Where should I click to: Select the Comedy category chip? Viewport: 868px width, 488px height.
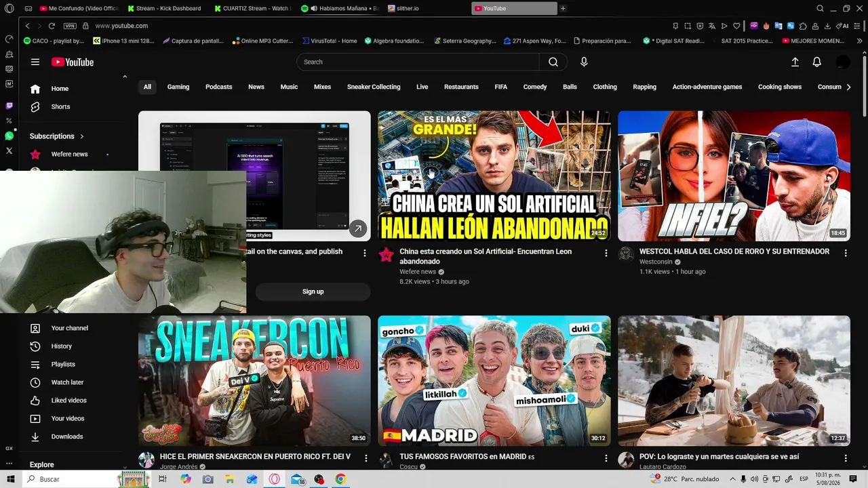tap(535, 87)
